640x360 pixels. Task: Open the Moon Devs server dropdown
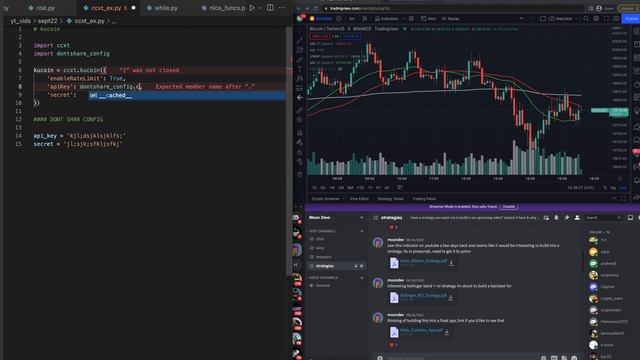pos(336,218)
